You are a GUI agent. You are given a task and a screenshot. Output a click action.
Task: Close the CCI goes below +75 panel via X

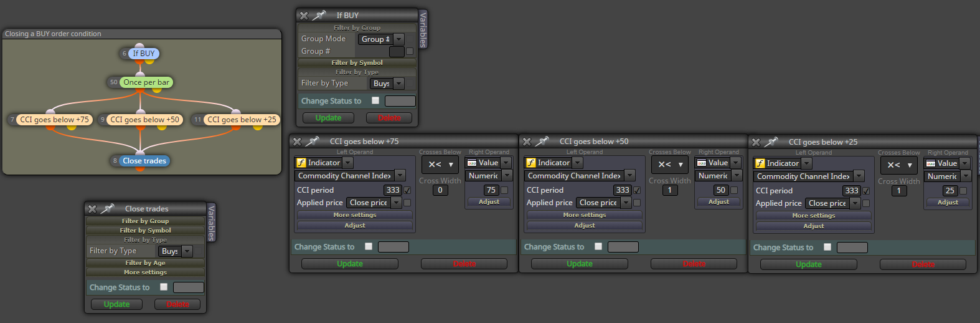297,142
